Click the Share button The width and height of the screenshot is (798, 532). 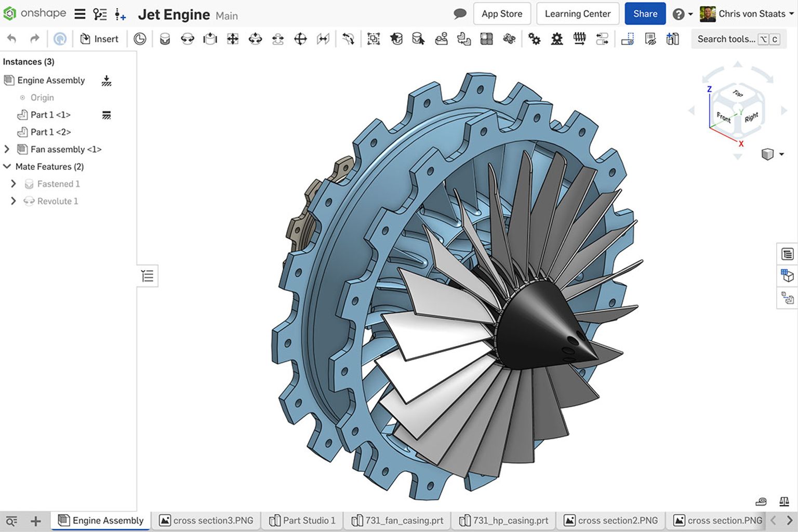tap(645, 14)
